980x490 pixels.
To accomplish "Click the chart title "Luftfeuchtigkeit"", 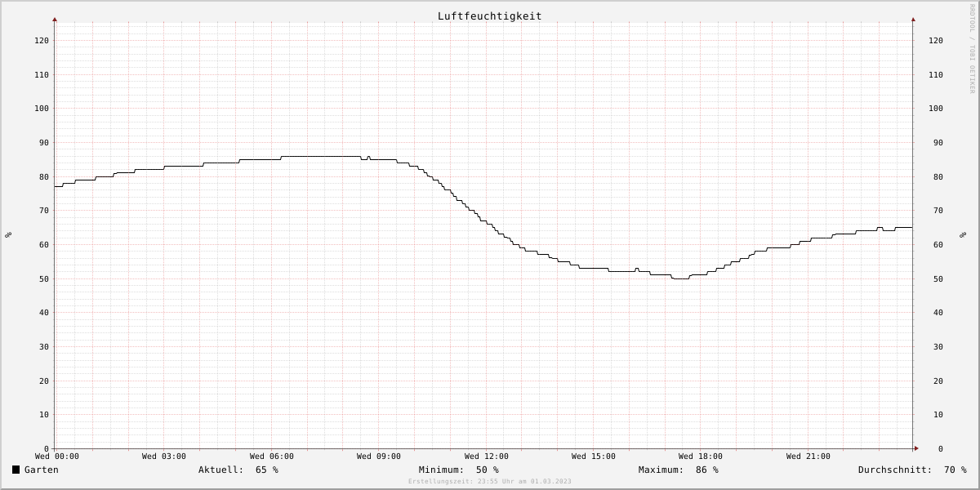I will (489, 16).
